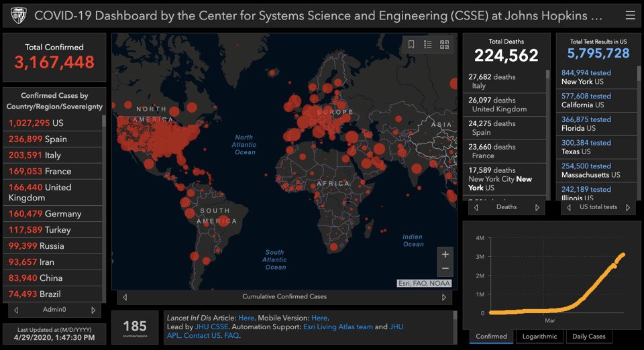The height and width of the screenshot is (350, 644).
Task: Switch to the Daily Cases chart tab
Action: point(588,337)
